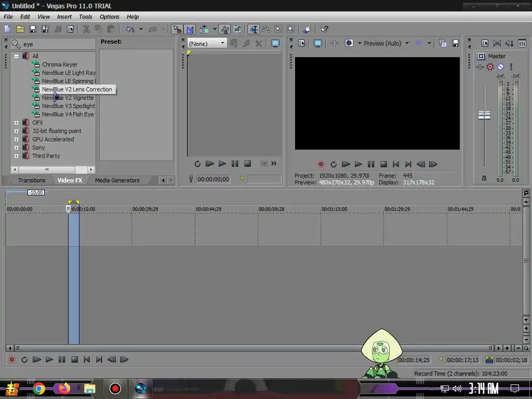Screen dimensions: 532x399
Task: Click Downmix output icon in mixer
Action: pos(497,43)
